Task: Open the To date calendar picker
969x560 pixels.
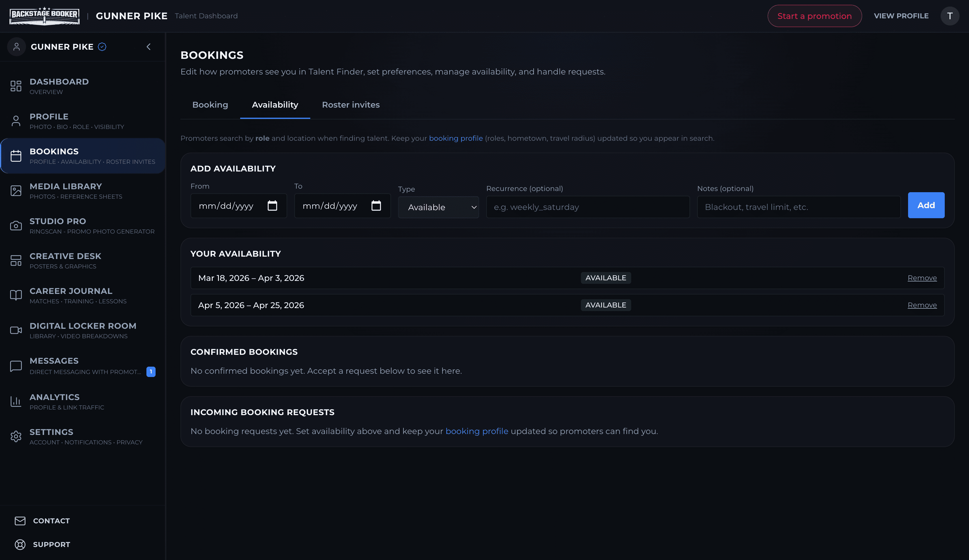Action: [376, 205]
